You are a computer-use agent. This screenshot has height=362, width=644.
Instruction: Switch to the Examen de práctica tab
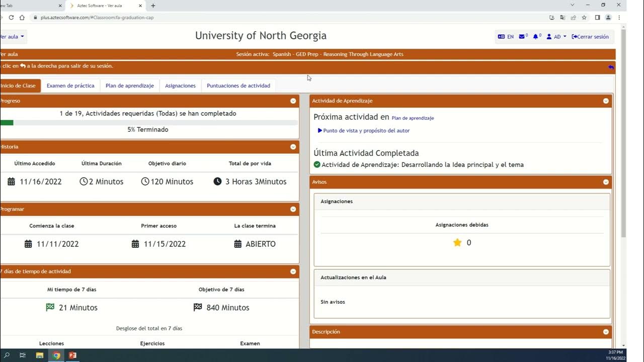(x=70, y=85)
